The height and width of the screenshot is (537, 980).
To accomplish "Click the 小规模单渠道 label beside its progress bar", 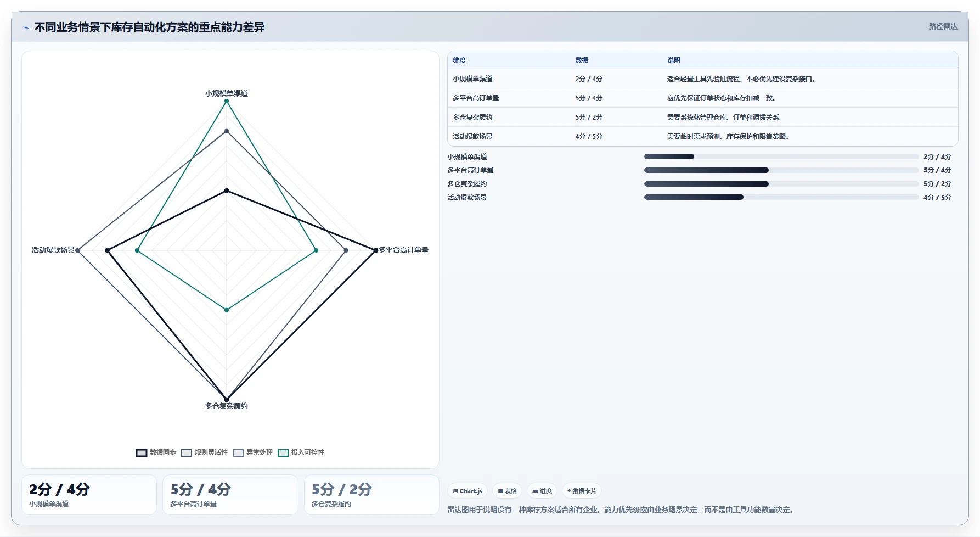I will tap(467, 157).
